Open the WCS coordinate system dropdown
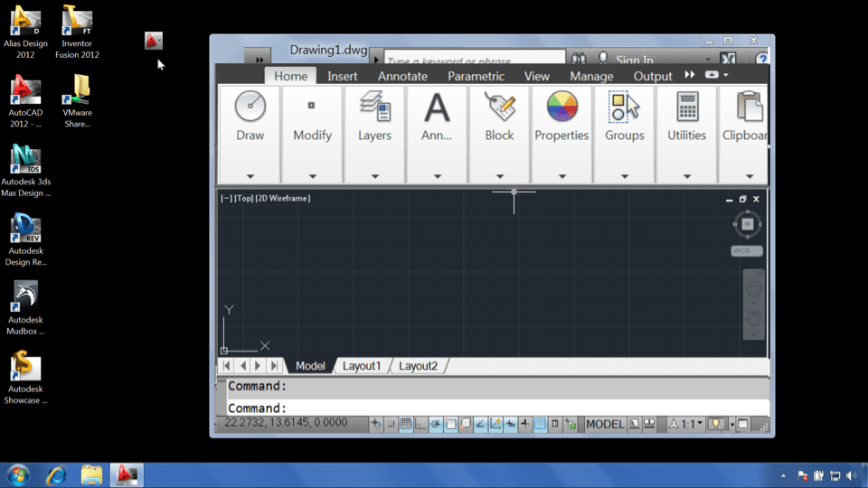Screen dimensions: 868x488 (747, 250)
